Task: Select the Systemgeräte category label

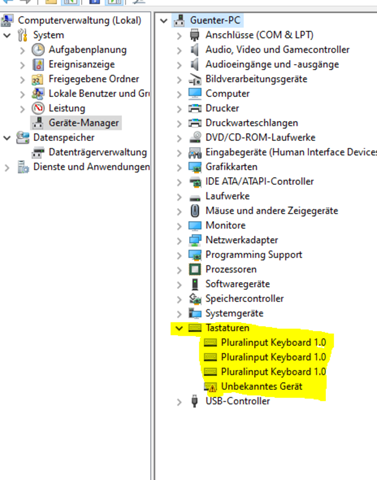Action: click(234, 313)
